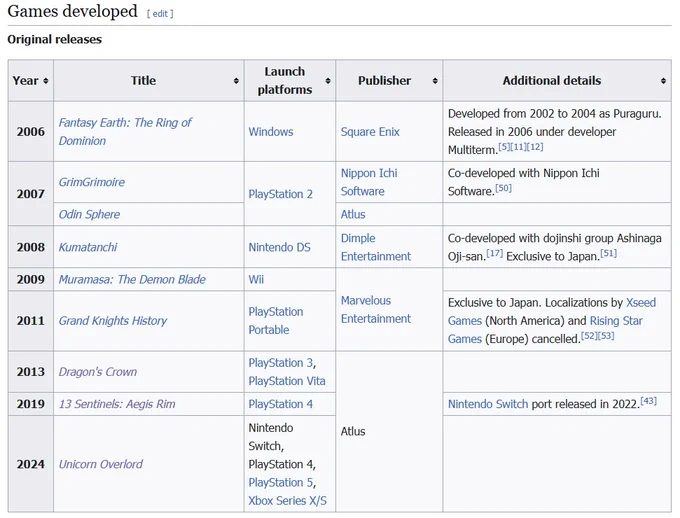This screenshot has height=518, width=680.
Task: Follow the Wii platform link
Action: 256,279
